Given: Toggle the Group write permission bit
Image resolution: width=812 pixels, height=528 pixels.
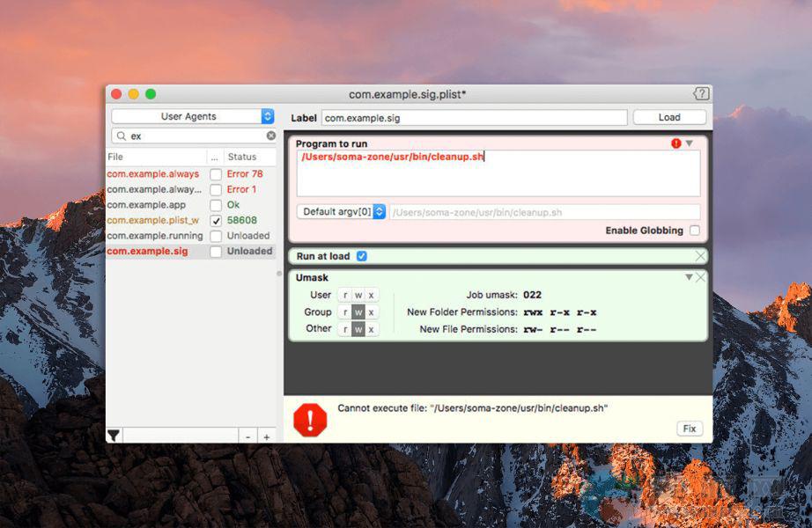Looking at the screenshot, I should click(358, 312).
